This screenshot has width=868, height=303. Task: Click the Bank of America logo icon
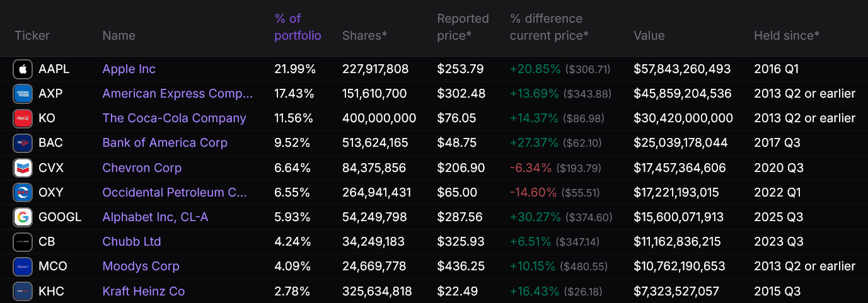23,143
